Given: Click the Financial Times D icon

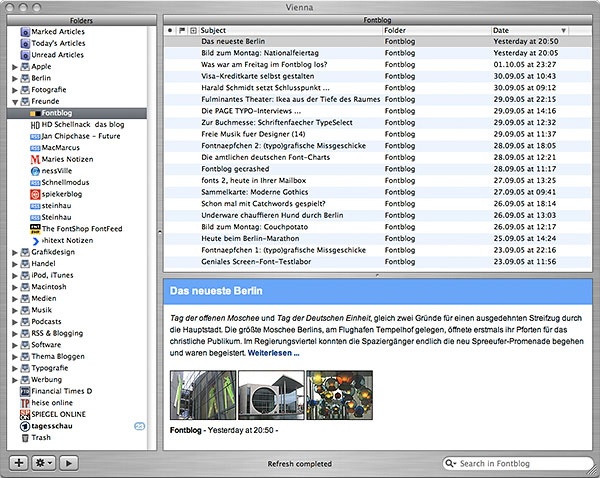Looking at the screenshot, I should coord(25,391).
